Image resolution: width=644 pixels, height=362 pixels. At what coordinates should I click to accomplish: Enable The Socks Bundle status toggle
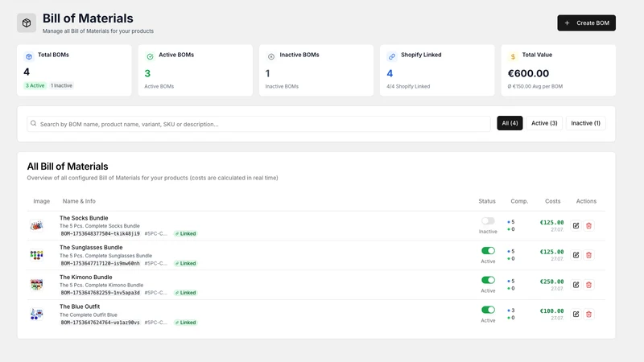pyautogui.click(x=488, y=220)
